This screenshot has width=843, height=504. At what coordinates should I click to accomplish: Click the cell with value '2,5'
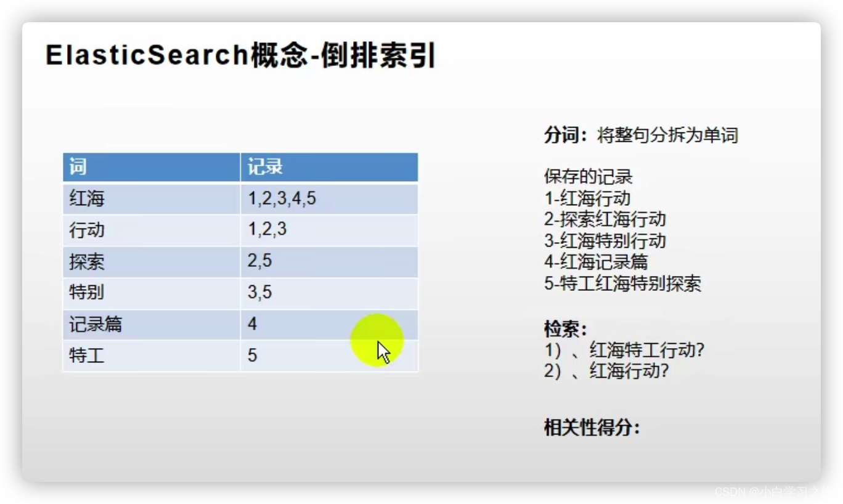coord(329,262)
